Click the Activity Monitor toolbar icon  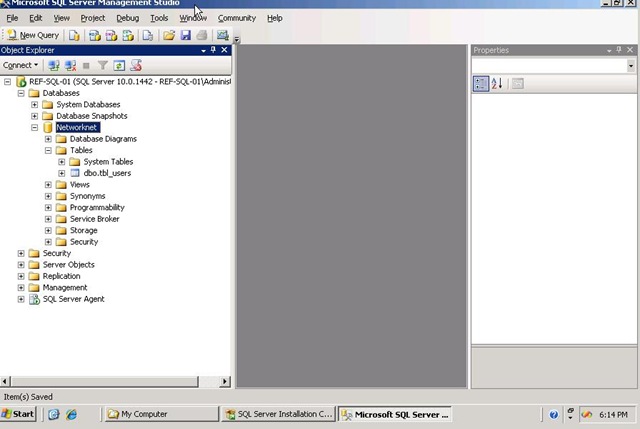click(222, 36)
